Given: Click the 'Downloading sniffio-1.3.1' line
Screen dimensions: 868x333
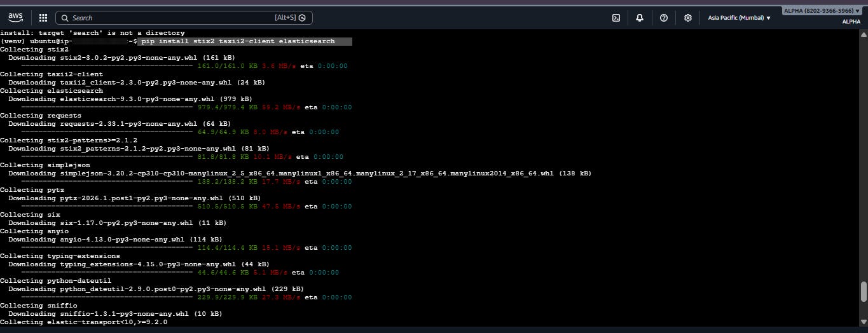Looking at the screenshot, I should (115, 314).
